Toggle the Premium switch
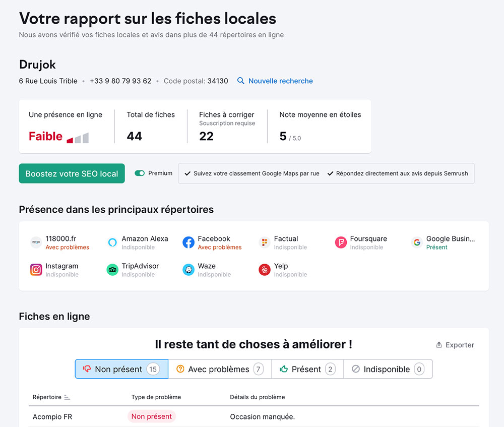This screenshot has width=504, height=427. [140, 173]
